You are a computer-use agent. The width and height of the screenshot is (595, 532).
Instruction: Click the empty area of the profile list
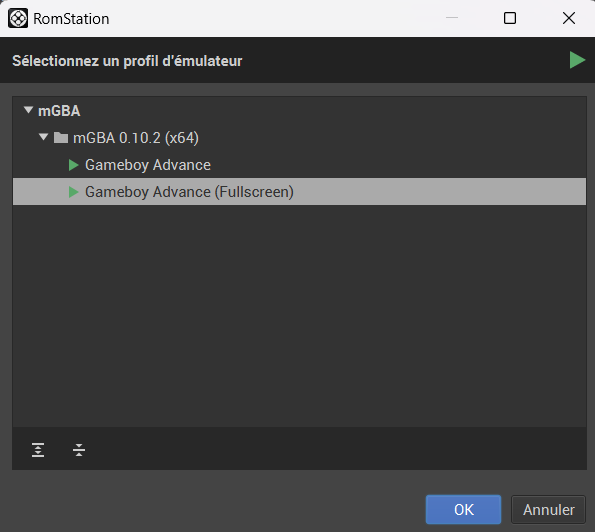pyautogui.click(x=299, y=315)
